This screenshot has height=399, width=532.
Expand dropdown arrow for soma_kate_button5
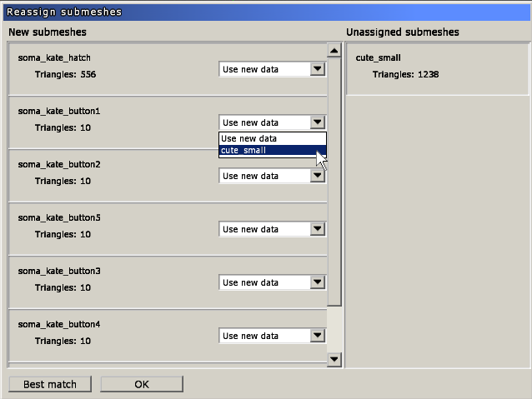pos(317,229)
